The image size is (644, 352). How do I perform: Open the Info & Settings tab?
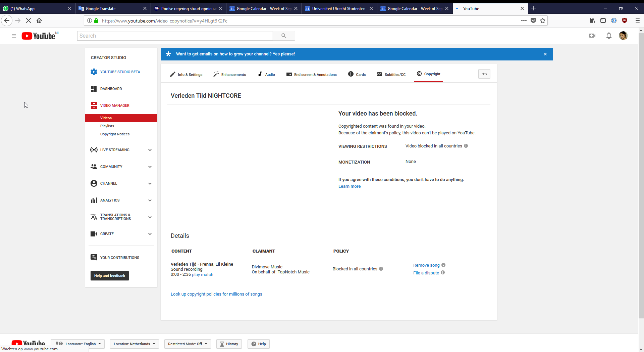[x=186, y=75]
